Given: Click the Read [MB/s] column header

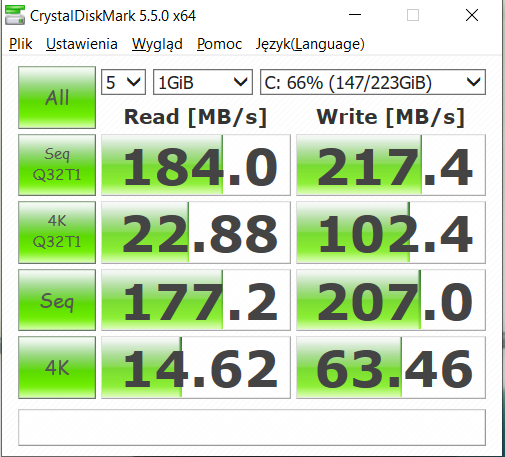Looking at the screenshot, I should [195, 117].
